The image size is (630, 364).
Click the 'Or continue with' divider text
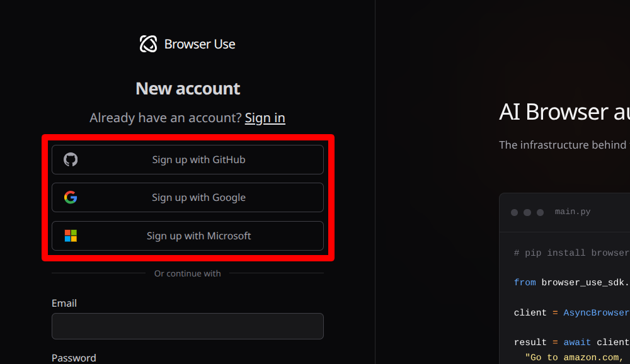(188, 273)
